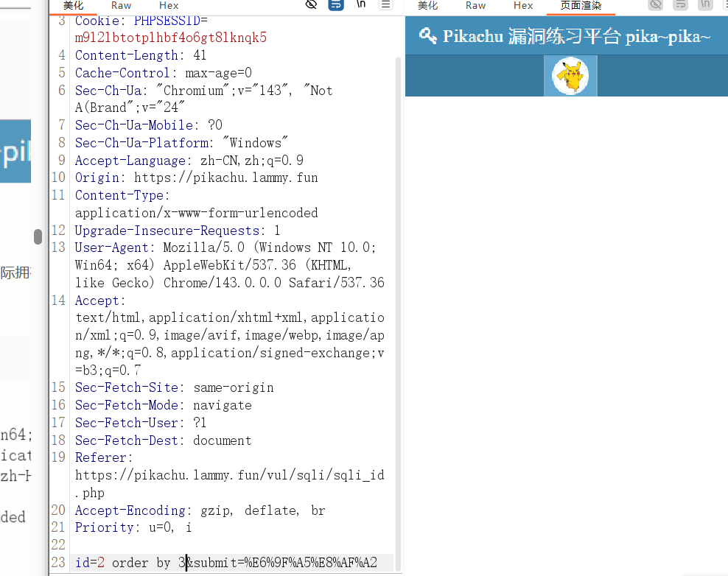This screenshot has height=576, width=728.
Task: Switch to request Raw tab
Action: click(121, 5)
